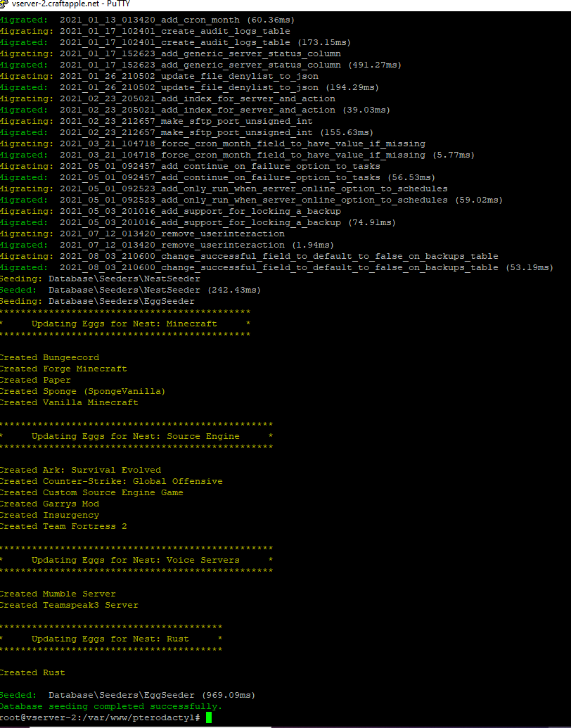The image size is (571, 728).
Task: Click the 'Created Vanilla Minecraft' line
Action: 69,402
